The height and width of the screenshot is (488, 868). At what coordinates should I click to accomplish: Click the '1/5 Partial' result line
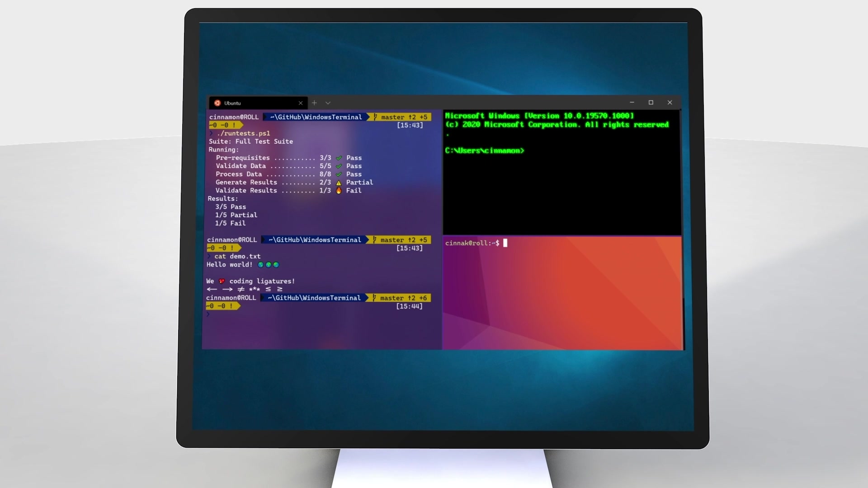pyautogui.click(x=236, y=215)
